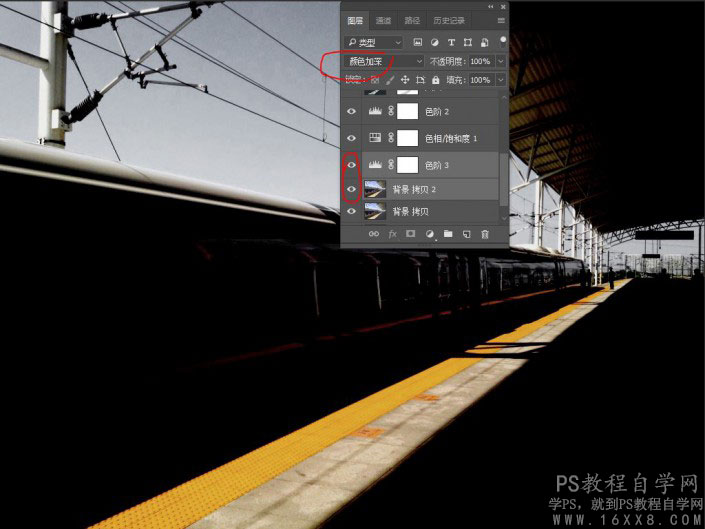Click the add layer mask icon
Viewport: 705px width, 529px height.
tap(411, 234)
